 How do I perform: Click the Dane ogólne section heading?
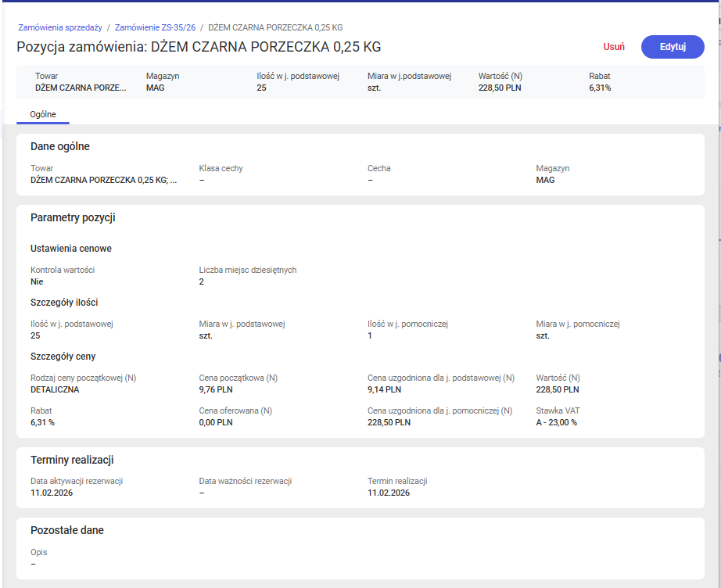[60, 146]
